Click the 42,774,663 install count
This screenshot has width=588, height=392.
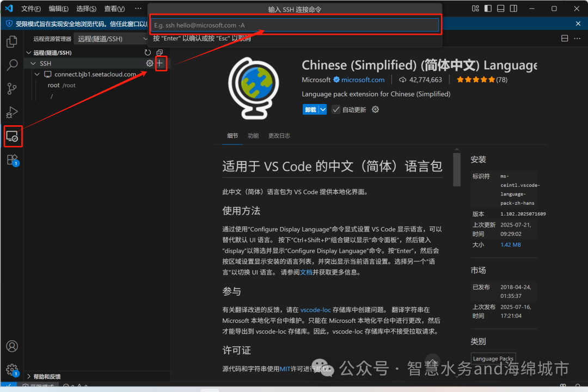coord(425,79)
